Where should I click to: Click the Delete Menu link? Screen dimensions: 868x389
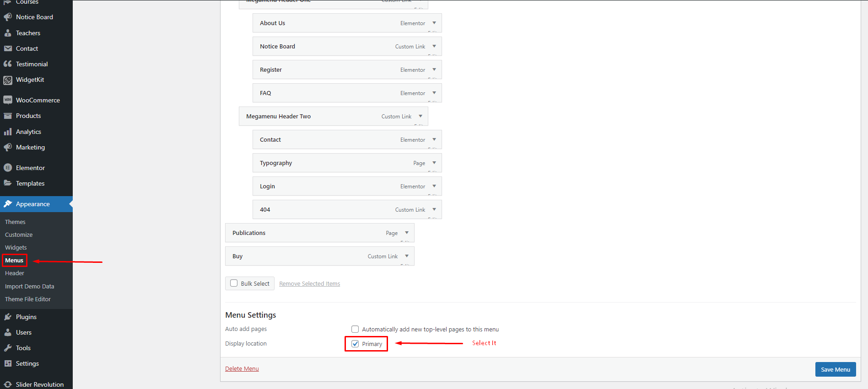(242, 369)
